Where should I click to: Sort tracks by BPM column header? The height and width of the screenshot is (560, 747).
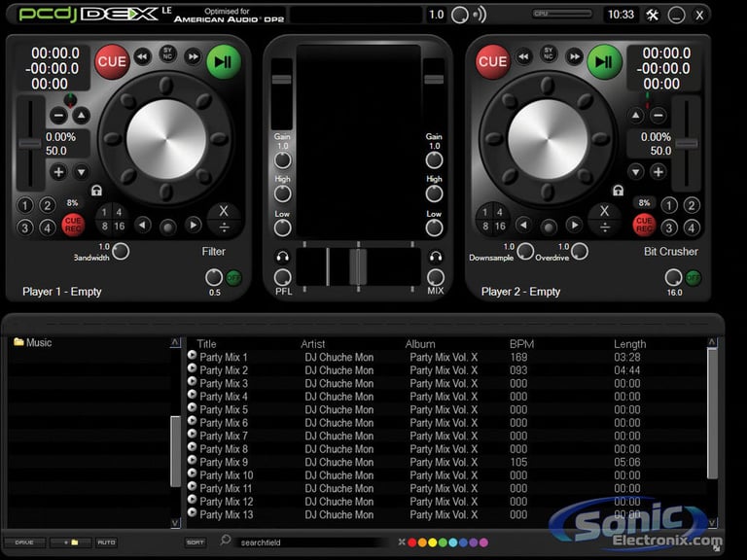tap(521, 344)
